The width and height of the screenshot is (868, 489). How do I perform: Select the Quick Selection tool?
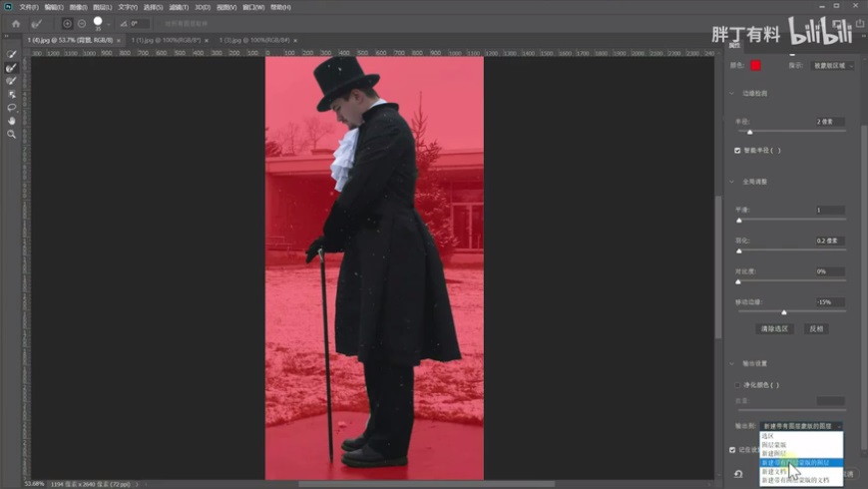coord(12,55)
